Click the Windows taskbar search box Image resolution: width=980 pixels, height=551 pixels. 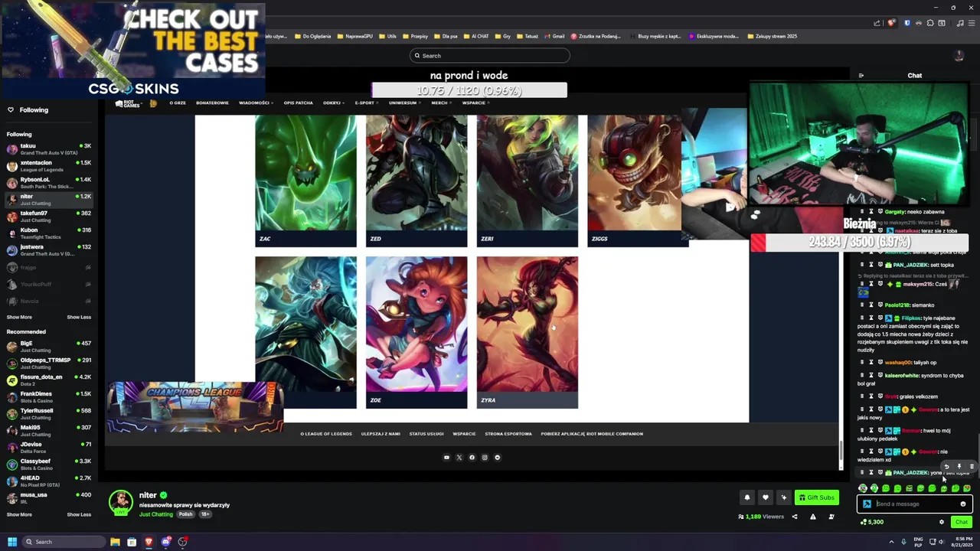point(63,542)
